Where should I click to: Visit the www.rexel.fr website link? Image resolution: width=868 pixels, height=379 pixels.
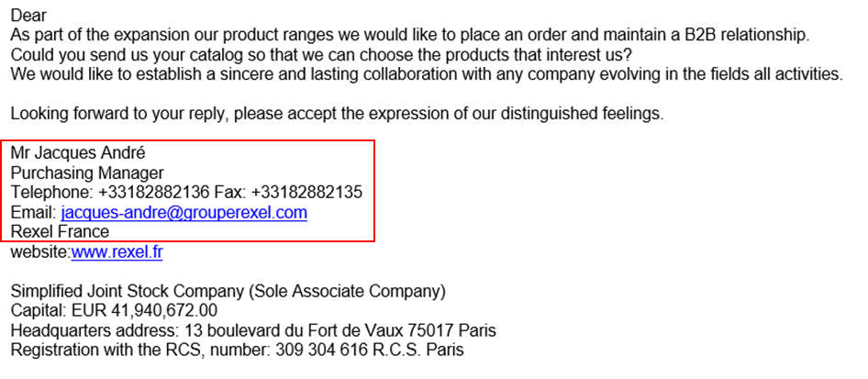(117, 252)
